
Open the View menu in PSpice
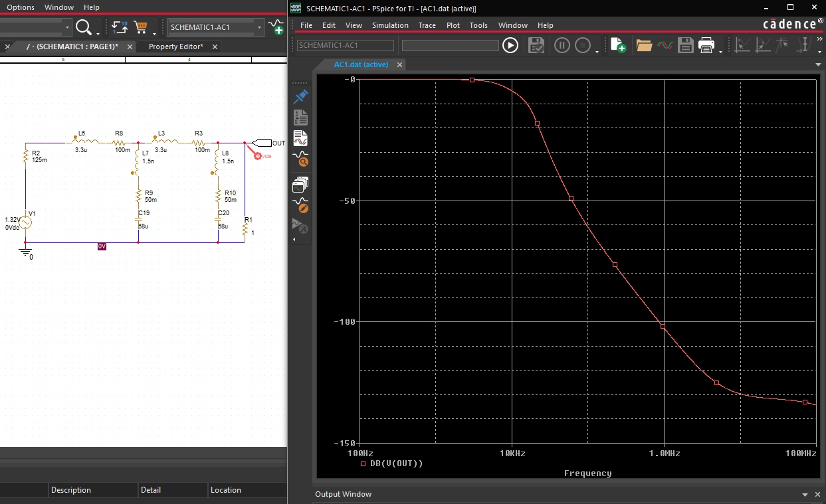click(x=354, y=25)
